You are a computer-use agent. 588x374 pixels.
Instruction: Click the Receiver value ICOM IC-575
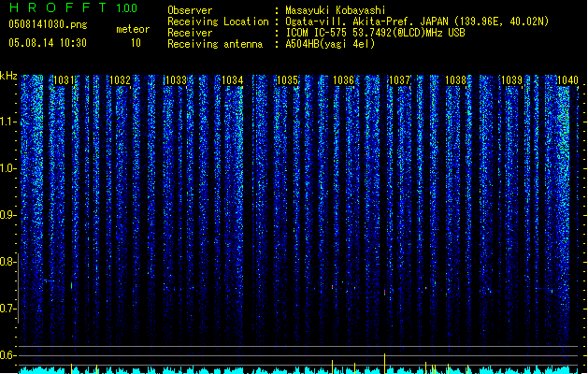[x=314, y=33]
